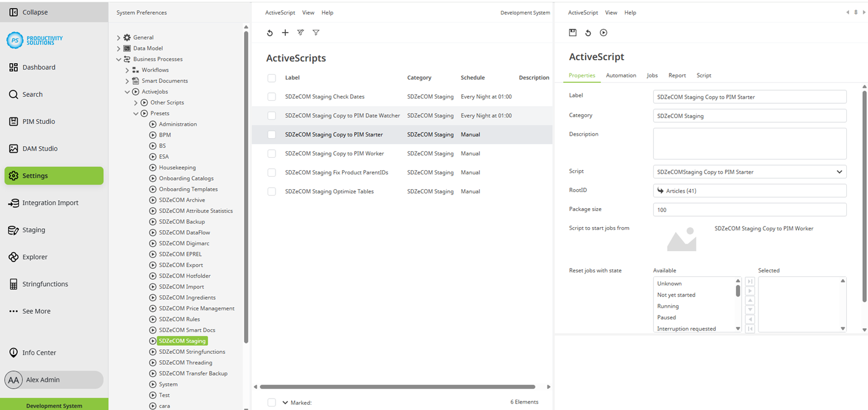This screenshot has width=868, height=410.
Task: Expand the Marked chevron at list bottom
Action: tap(285, 403)
